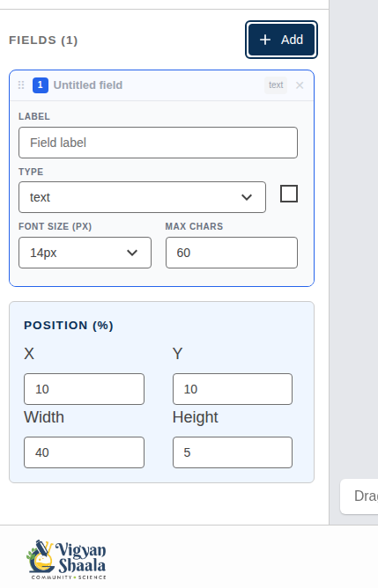Click the Max Chars input showing 60
The height and width of the screenshot is (588, 378).
point(232,253)
